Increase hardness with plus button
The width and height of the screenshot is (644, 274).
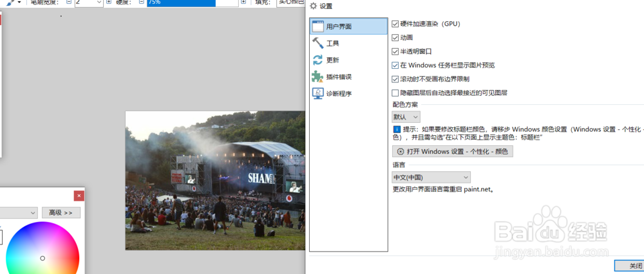(243, 2)
